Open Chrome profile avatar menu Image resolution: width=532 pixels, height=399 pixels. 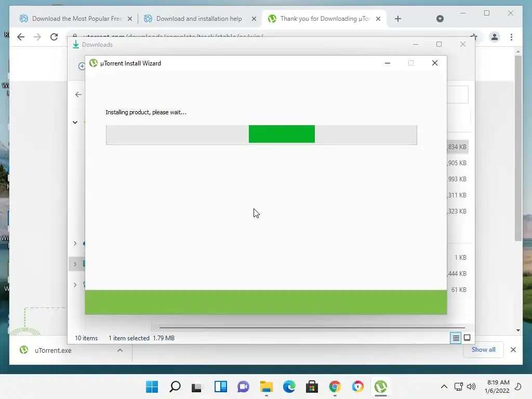coord(495,37)
